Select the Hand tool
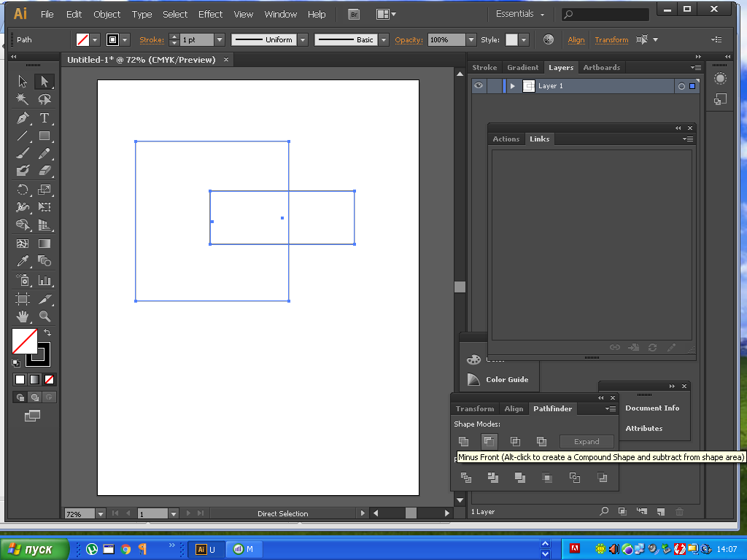 (x=23, y=316)
